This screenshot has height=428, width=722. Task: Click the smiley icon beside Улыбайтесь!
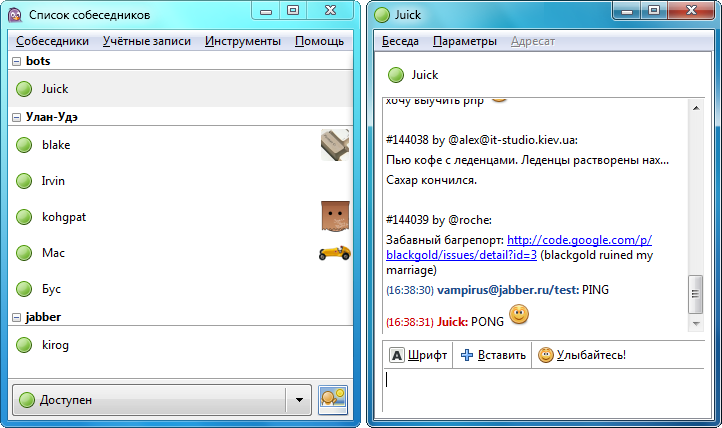[x=546, y=355]
